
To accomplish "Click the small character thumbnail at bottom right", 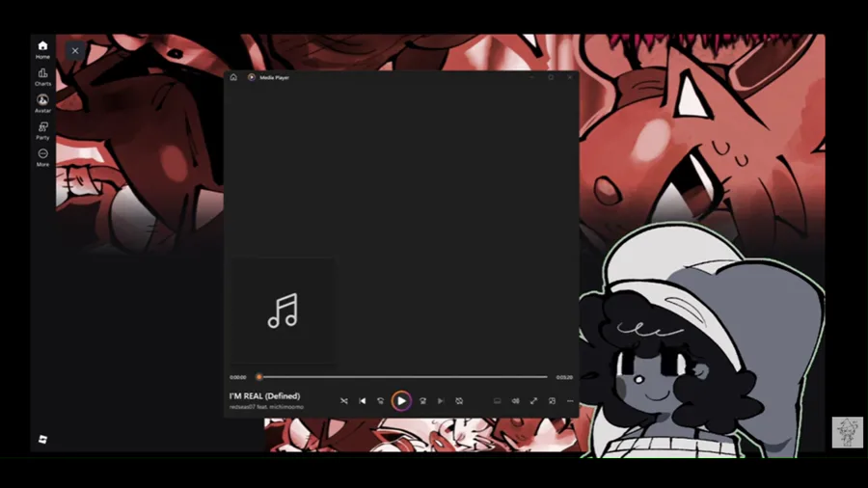I will [x=848, y=433].
